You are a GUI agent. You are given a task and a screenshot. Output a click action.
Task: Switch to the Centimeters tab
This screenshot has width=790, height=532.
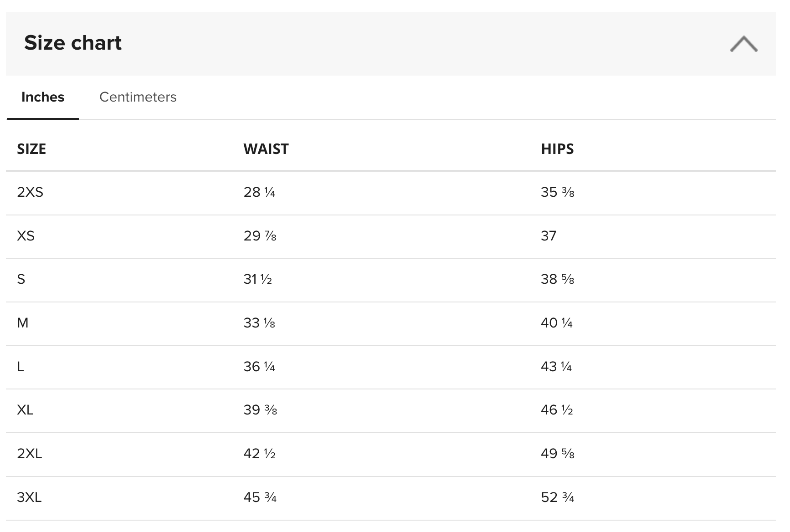[x=138, y=97]
